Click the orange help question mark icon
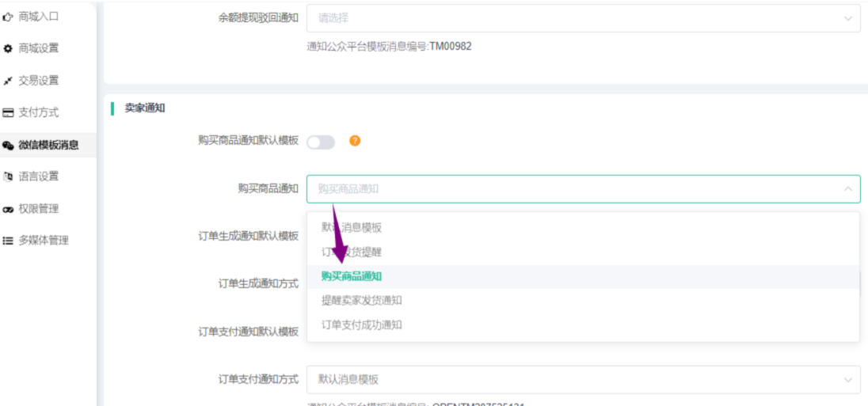 pos(355,141)
